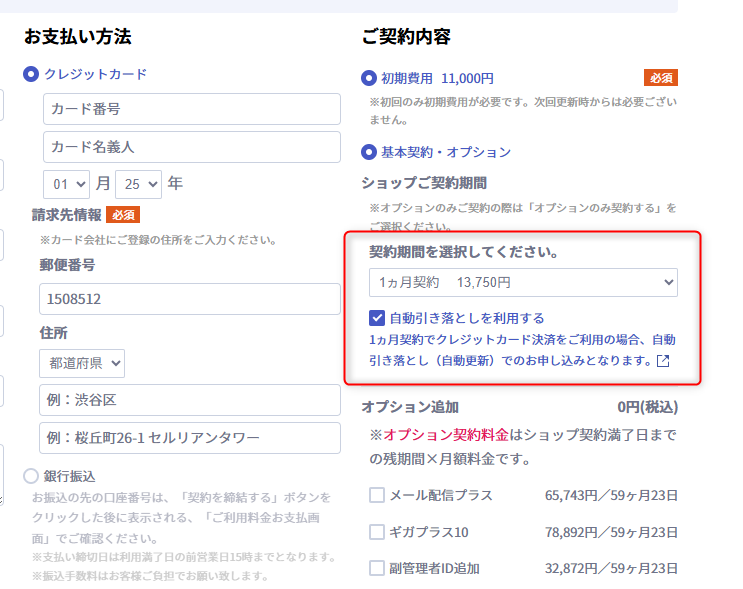Select the クレジットカード payment radio button

31,74
